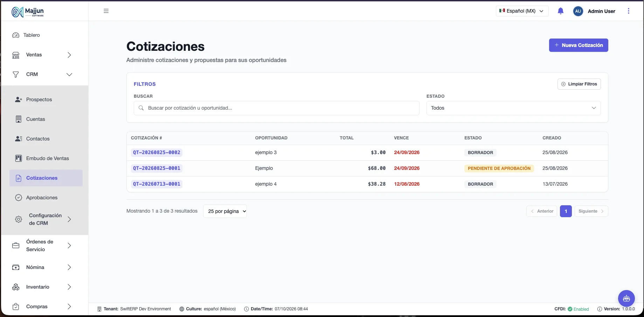Screen dimensions: 644x317
Task: Click the Aprobaciones check-circle icon
Action: (x=19, y=198)
